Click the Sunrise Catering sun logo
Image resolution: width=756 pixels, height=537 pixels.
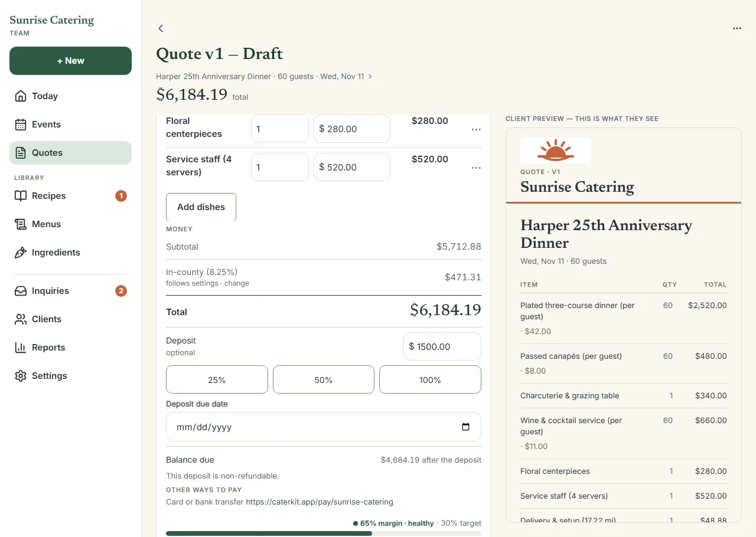tap(556, 150)
